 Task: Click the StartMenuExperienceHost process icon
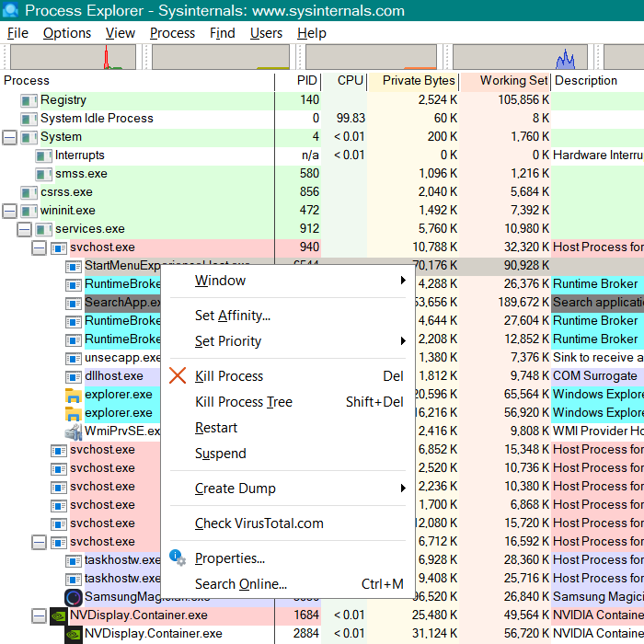(x=73, y=266)
